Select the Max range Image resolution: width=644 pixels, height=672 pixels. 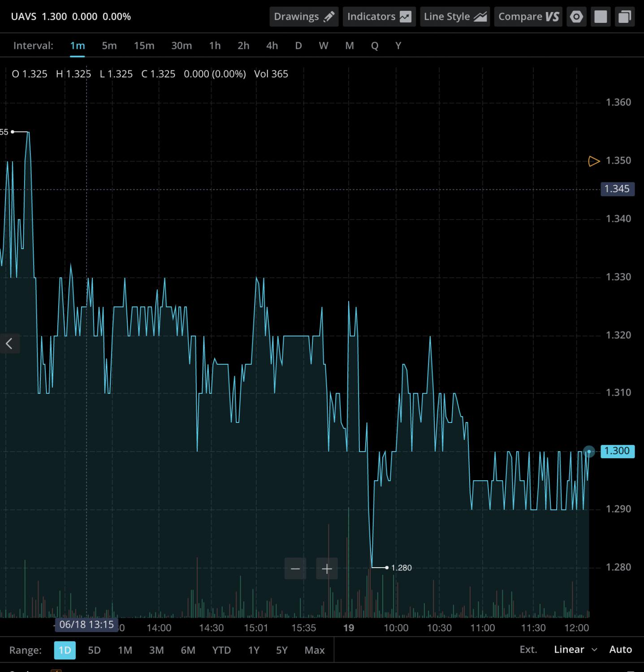click(315, 650)
